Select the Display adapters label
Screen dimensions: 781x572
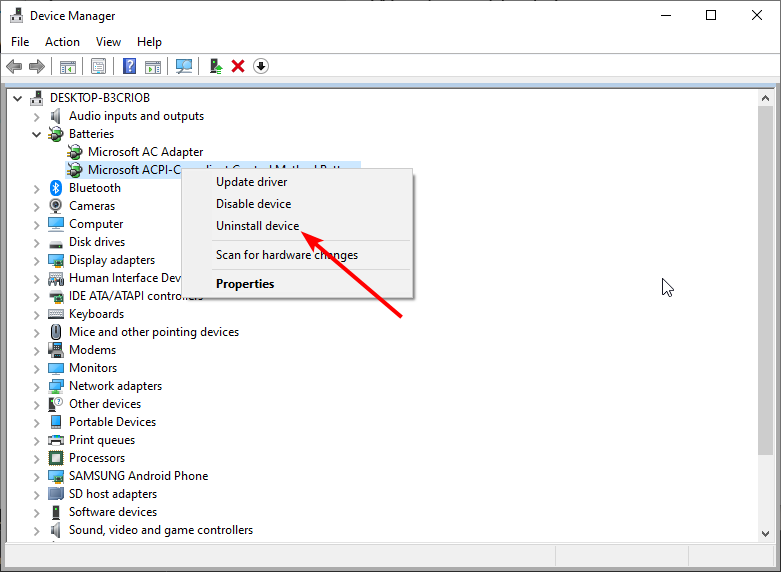(x=112, y=260)
